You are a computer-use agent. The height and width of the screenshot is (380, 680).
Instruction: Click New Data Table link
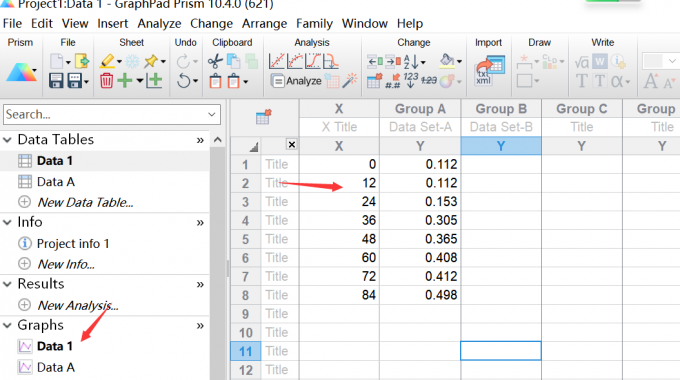85,202
